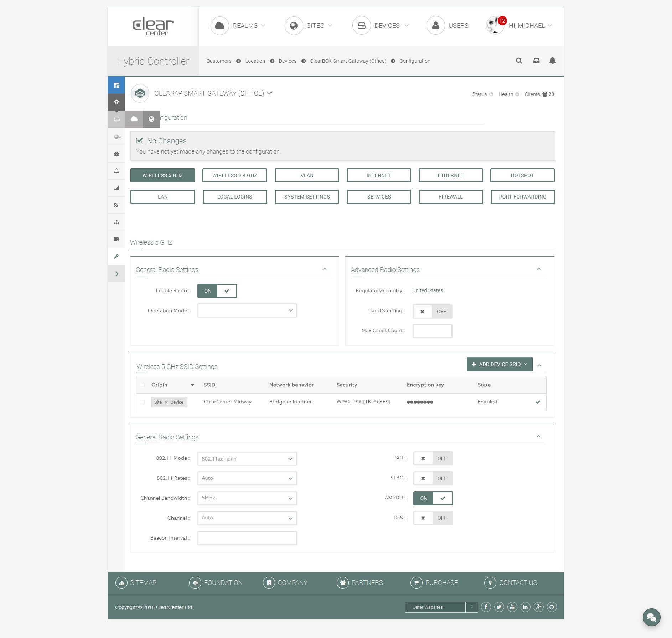
Task: Open the Realms cloud icon menu
Action: click(219, 26)
